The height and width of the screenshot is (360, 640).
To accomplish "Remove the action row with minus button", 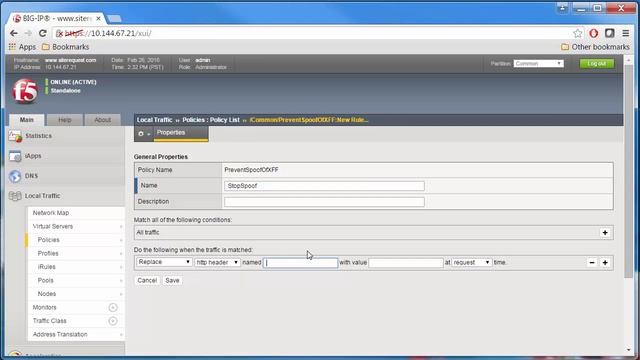I will [x=592, y=262].
